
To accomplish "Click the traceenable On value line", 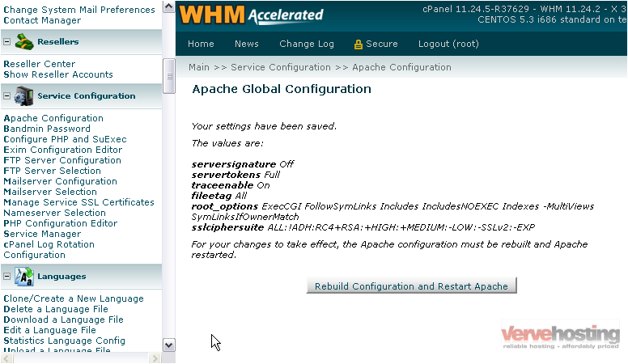I will point(231,185).
